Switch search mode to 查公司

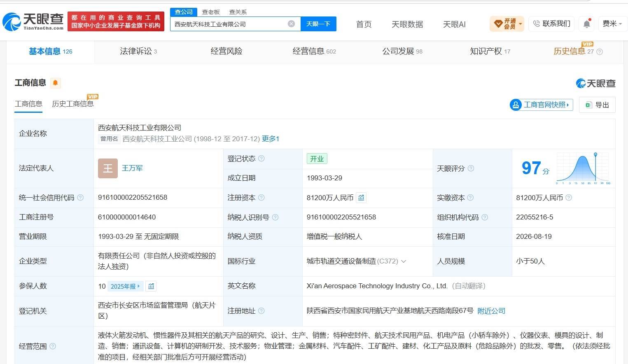click(184, 12)
